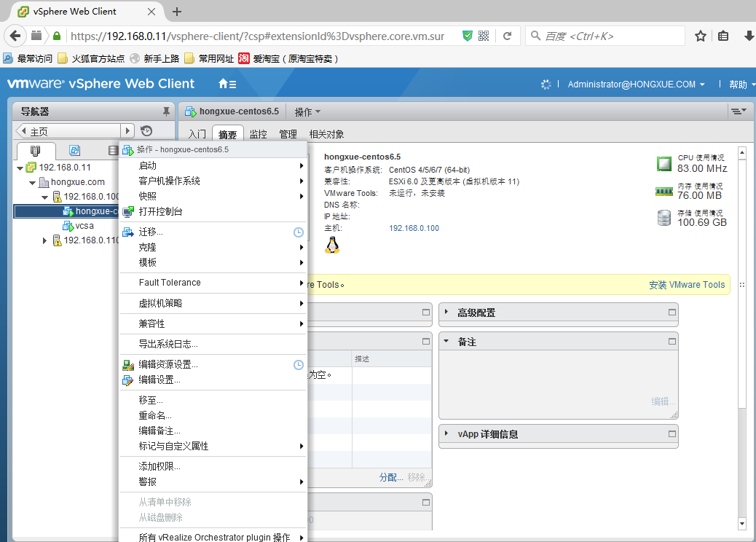756x542 pixels.
Task: Switch to the 相关对象 tab
Action: (x=326, y=134)
